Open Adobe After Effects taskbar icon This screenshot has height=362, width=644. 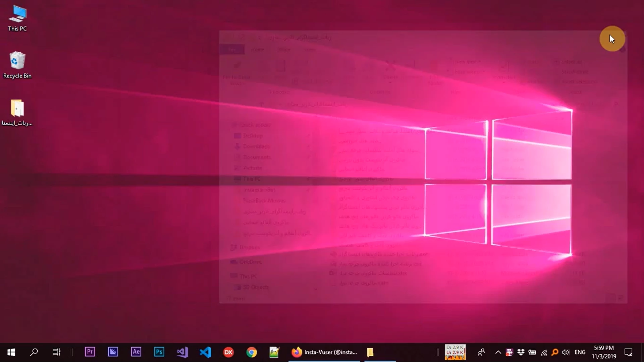136,352
